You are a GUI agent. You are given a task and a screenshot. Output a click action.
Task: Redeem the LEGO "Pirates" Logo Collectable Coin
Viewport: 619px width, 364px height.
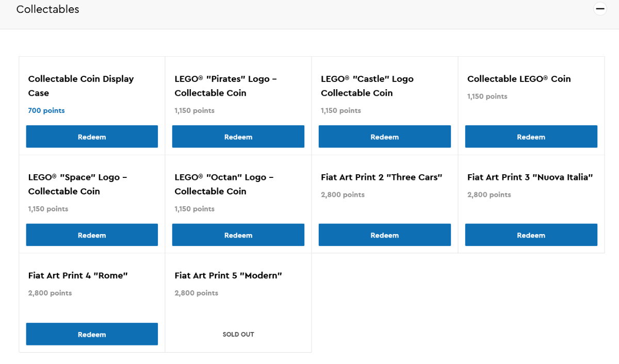coord(238,137)
